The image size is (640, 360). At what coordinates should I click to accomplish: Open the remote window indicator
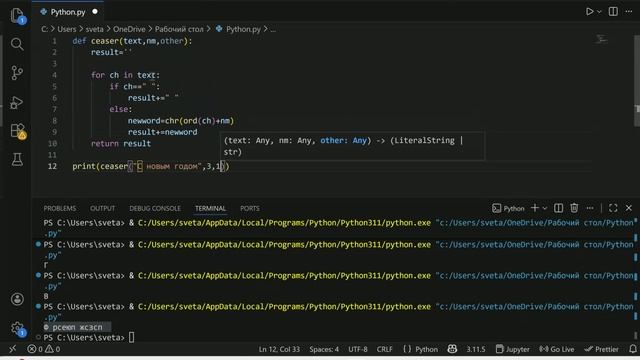(x=13, y=349)
